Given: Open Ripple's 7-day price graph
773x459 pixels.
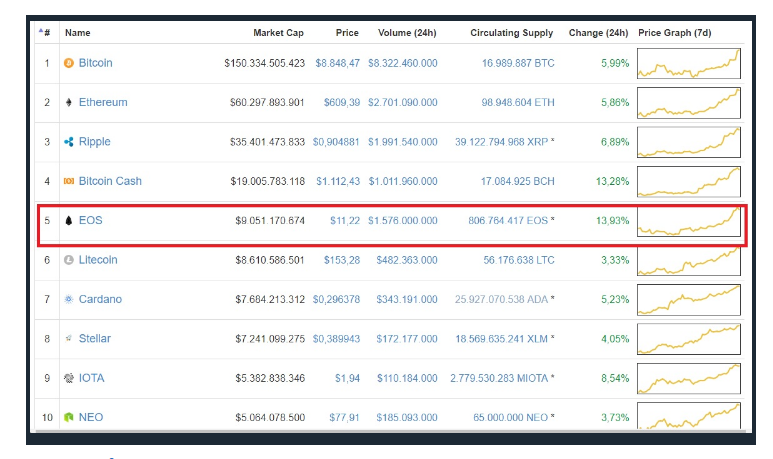Looking at the screenshot, I should [x=689, y=142].
